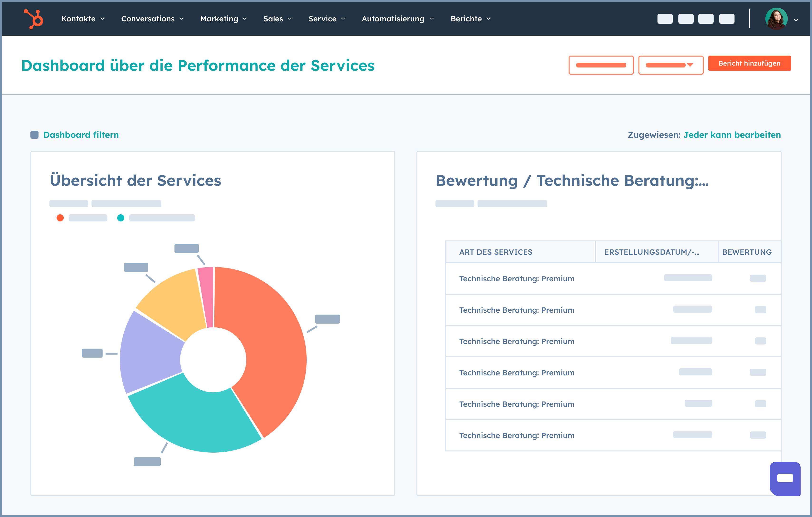812x517 pixels.
Task: Click the square checkbox left of Dashboard filtern
Action: tap(35, 135)
